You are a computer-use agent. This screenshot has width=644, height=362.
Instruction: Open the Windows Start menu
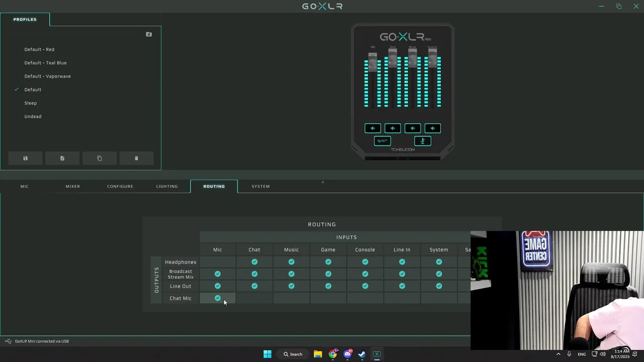coord(268,354)
